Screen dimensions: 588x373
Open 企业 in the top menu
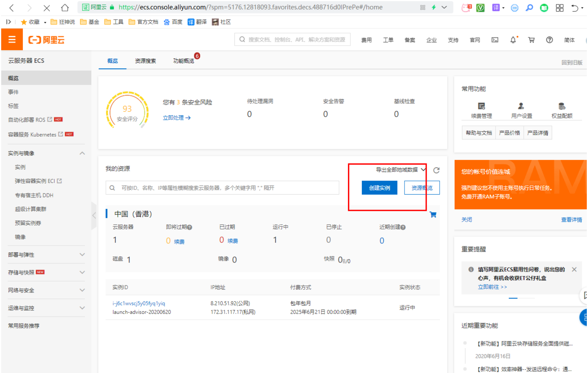[432, 40]
